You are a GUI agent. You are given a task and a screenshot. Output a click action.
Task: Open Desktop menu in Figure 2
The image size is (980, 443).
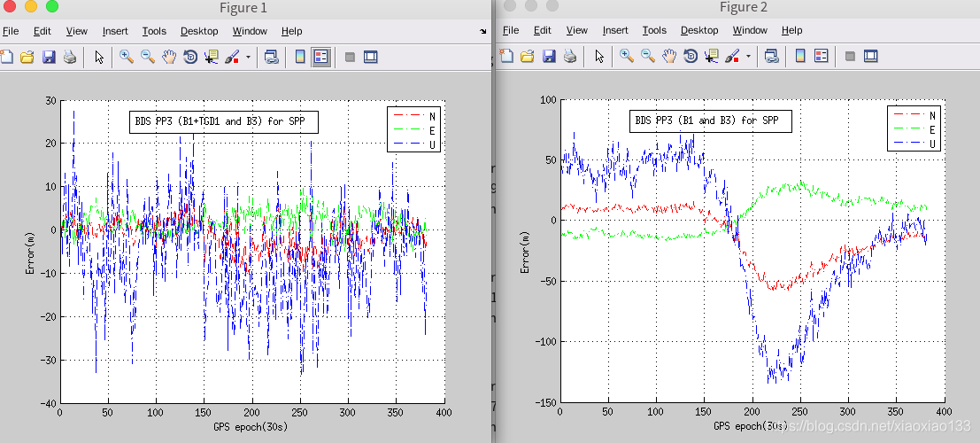coord(699,30)
